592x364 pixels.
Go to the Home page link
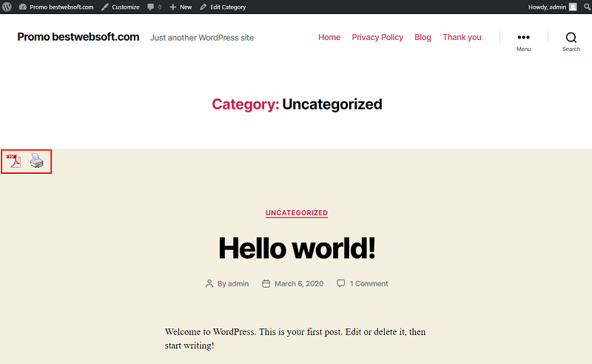329,37
